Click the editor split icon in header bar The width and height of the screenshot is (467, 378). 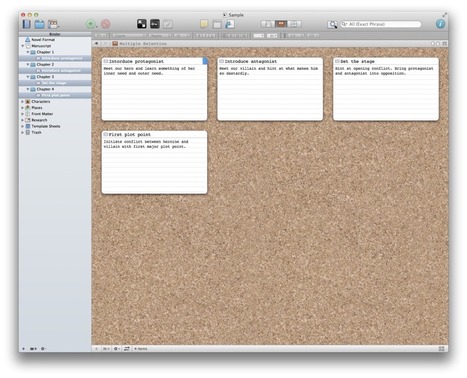[x=444, y=43]
